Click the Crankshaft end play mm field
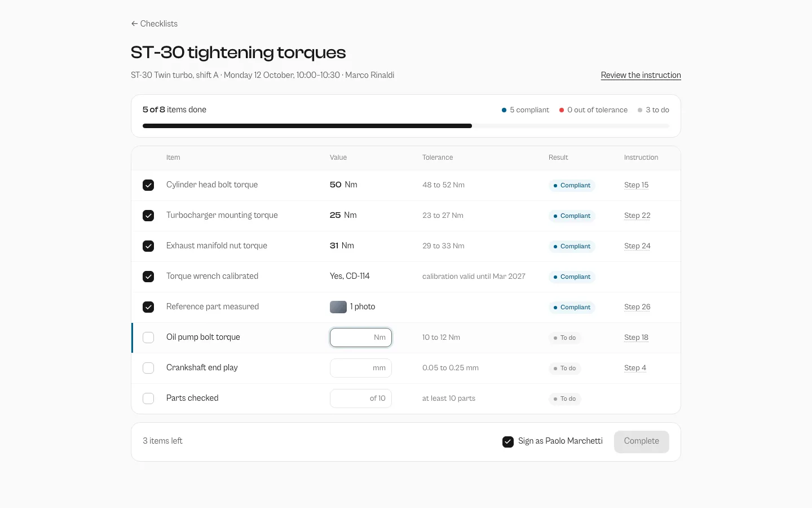The width and height of the screenshot is (812, 508). click(361, 368)
